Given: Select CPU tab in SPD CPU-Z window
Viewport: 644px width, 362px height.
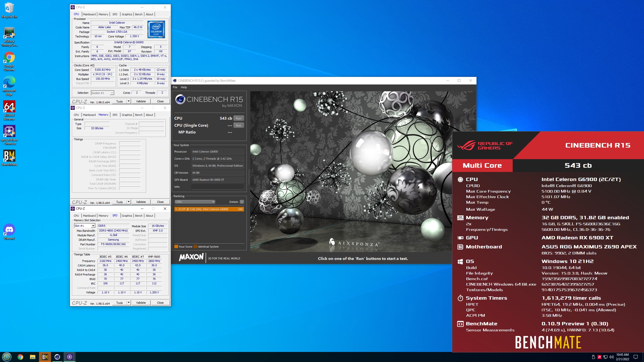Looking at the screenshot, I should click(x=76, y=216).
